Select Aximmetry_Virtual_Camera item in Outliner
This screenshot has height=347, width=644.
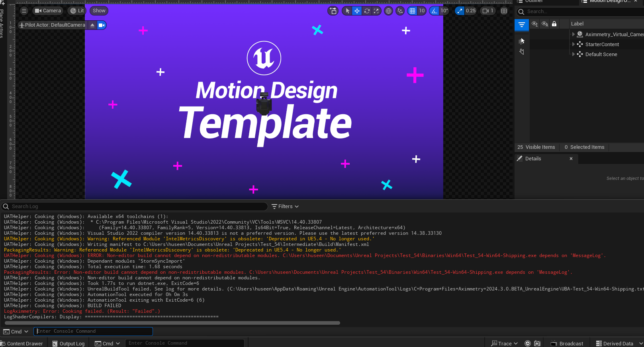[614, 35]
